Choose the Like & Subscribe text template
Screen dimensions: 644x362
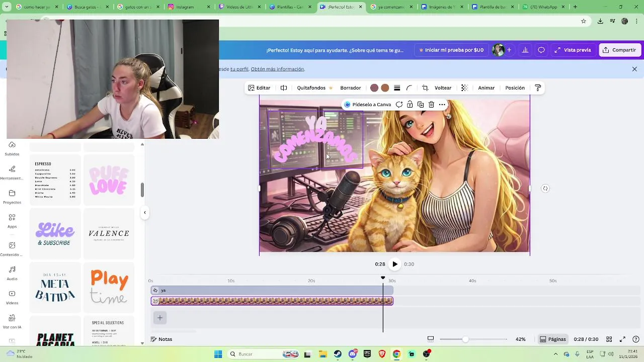point(55,234)
